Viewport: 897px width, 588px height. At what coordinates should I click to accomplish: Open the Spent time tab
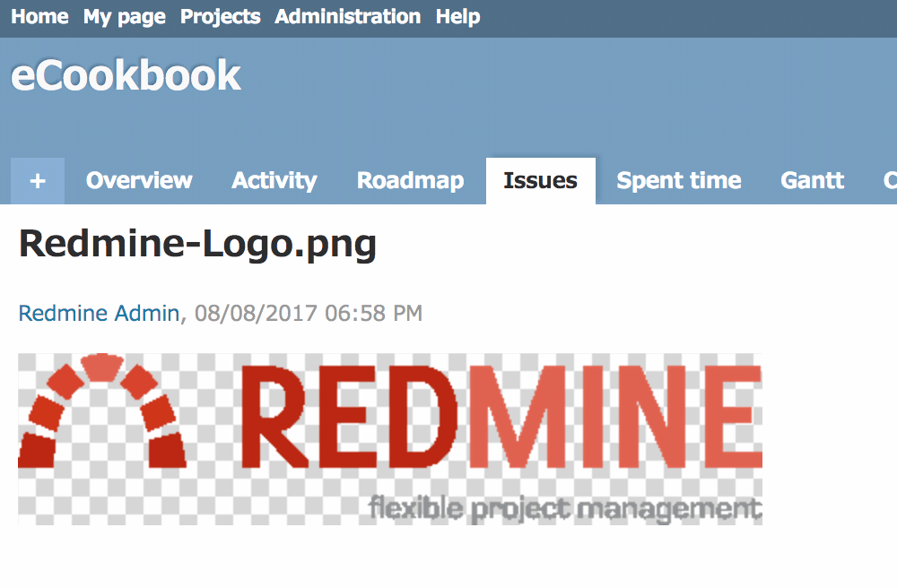[679, 181]
